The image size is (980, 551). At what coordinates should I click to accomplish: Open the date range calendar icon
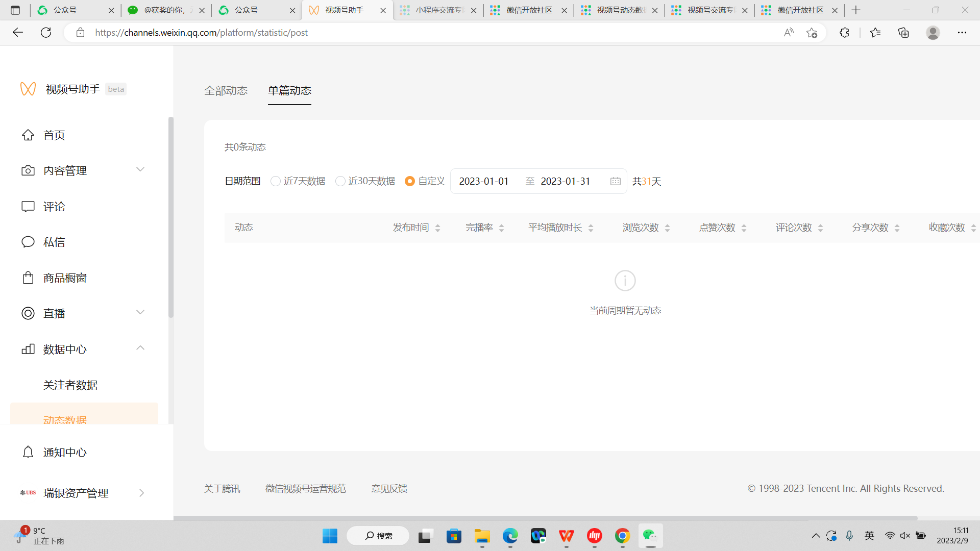[616, 182]
